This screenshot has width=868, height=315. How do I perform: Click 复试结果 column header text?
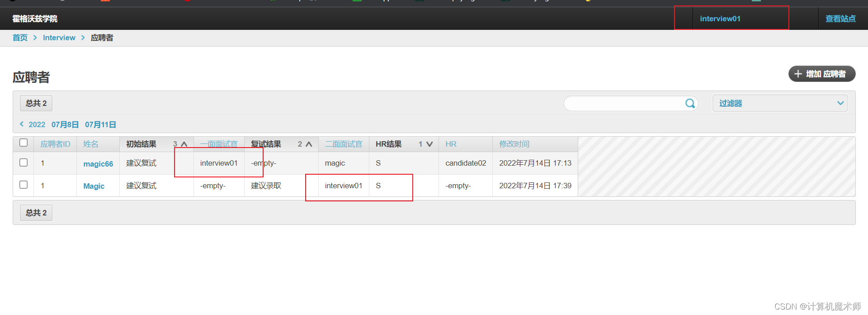point(266,144)
